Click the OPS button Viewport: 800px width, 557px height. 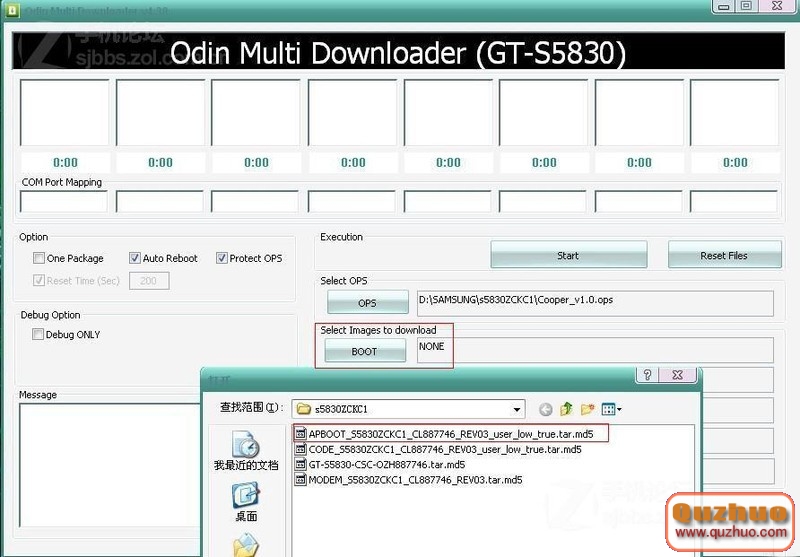tap(367, 302)
